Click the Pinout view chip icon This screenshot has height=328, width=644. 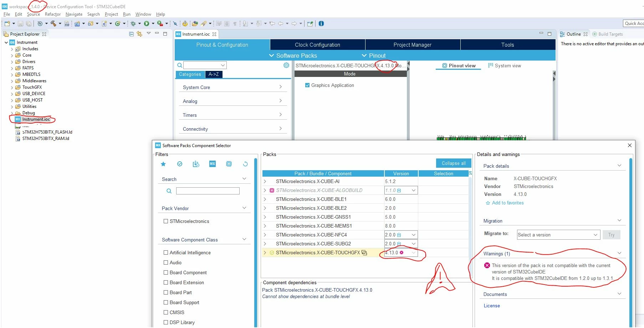click(445, 66)
